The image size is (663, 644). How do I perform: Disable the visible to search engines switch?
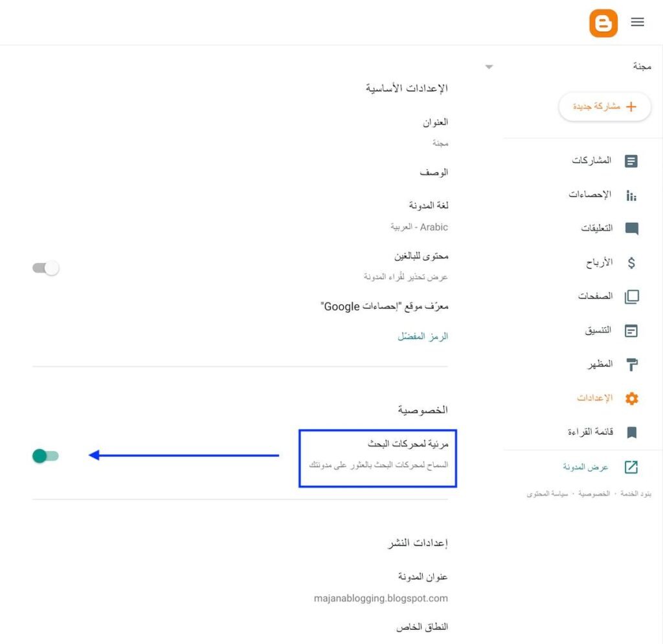point(45,456)
